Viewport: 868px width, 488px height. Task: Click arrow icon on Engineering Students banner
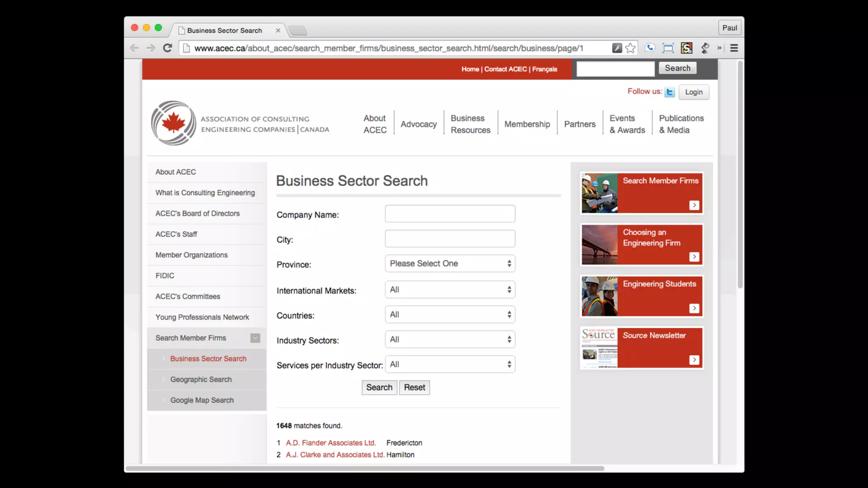694,308
